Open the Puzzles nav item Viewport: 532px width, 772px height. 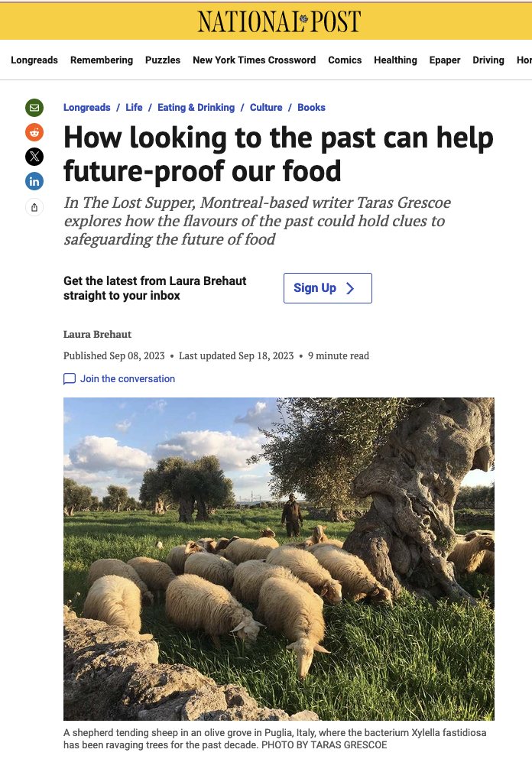coord(162,60)
